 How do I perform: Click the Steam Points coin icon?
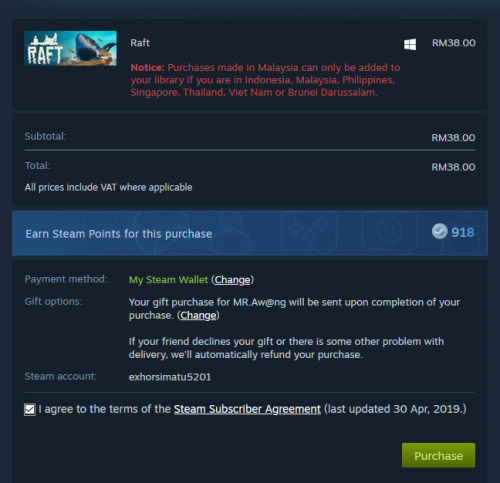pos(439,231)
